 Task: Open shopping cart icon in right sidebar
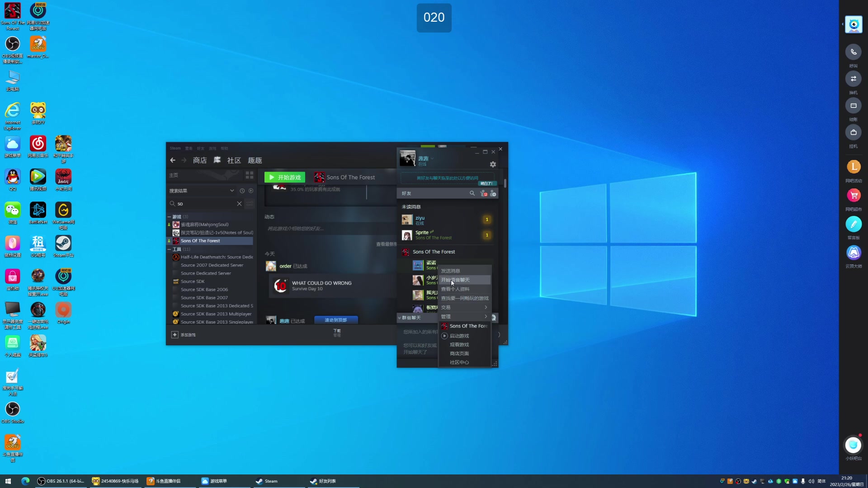[854, 196]
